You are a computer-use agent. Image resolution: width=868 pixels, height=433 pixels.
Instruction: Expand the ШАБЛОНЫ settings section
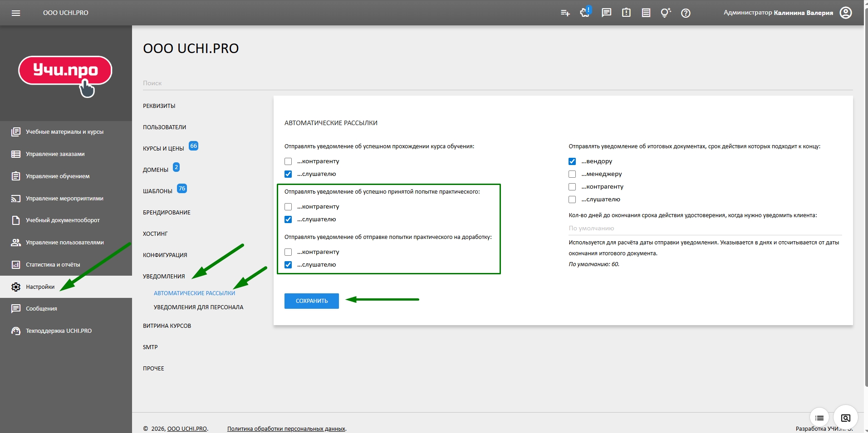point(157,191)
